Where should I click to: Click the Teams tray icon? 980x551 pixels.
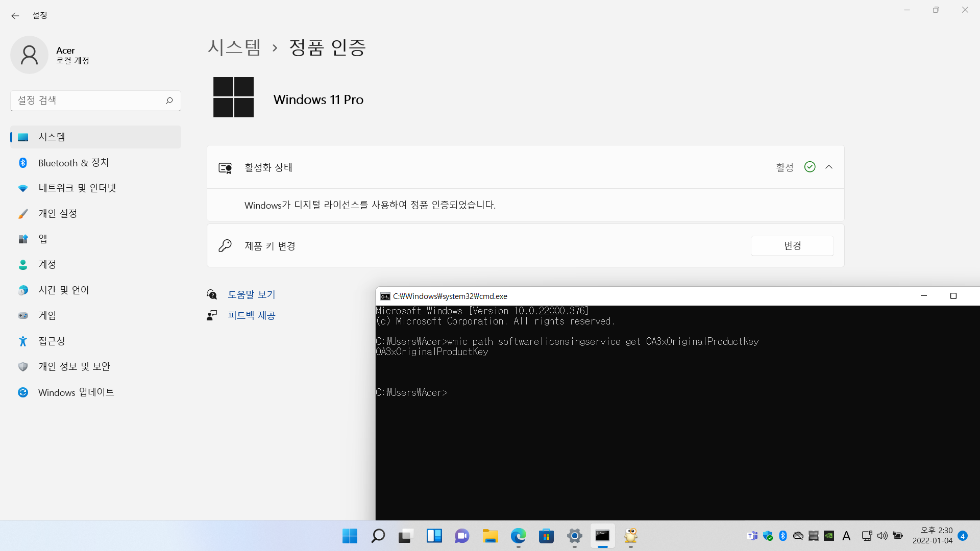click(752, 536)
